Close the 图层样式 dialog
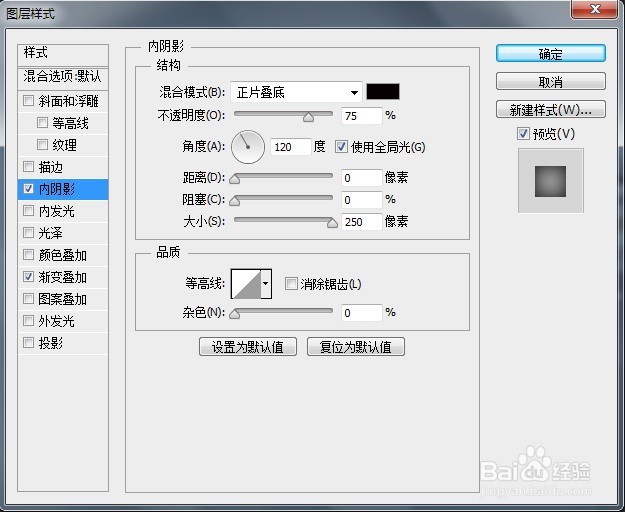The image size is (625, 512). tap(595, 9)
